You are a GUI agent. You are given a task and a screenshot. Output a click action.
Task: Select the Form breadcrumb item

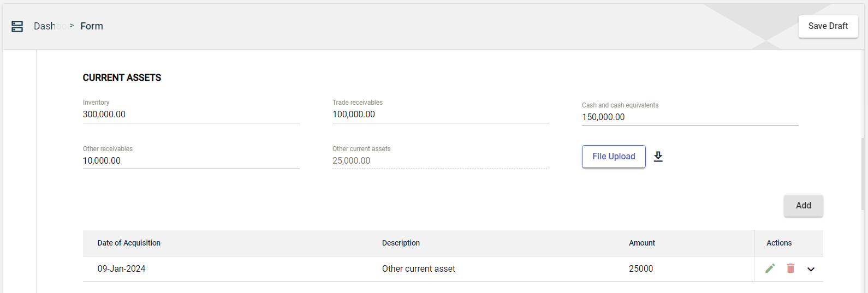92,26
